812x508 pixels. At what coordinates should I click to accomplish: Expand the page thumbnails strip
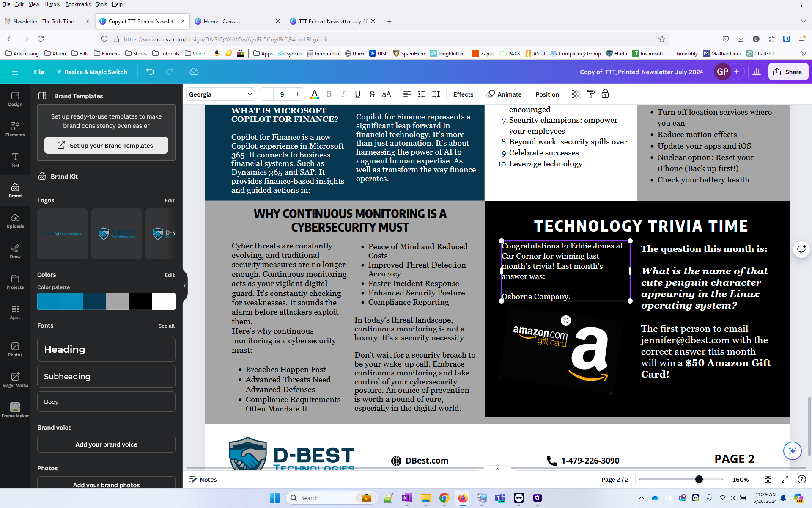pyautogui.click(x=497, y=469)
